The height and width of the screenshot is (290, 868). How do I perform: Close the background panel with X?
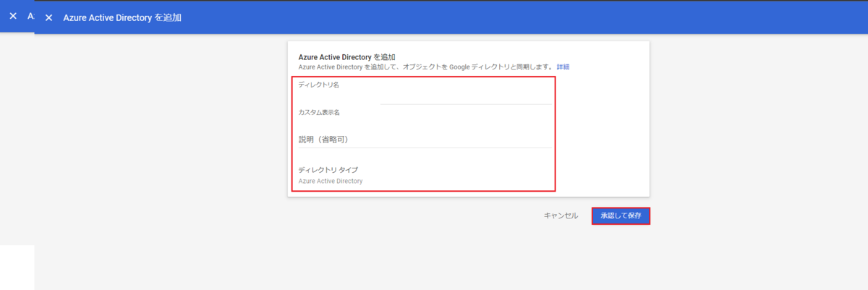click(13, 16)
